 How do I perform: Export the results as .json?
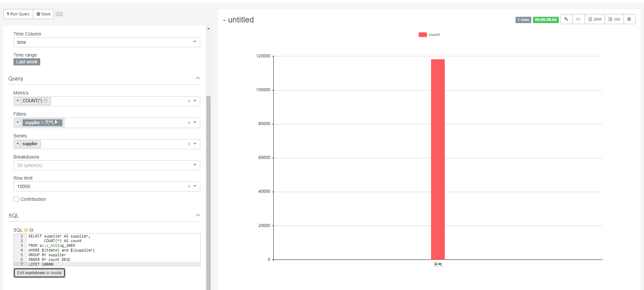(x=595, y=19)
